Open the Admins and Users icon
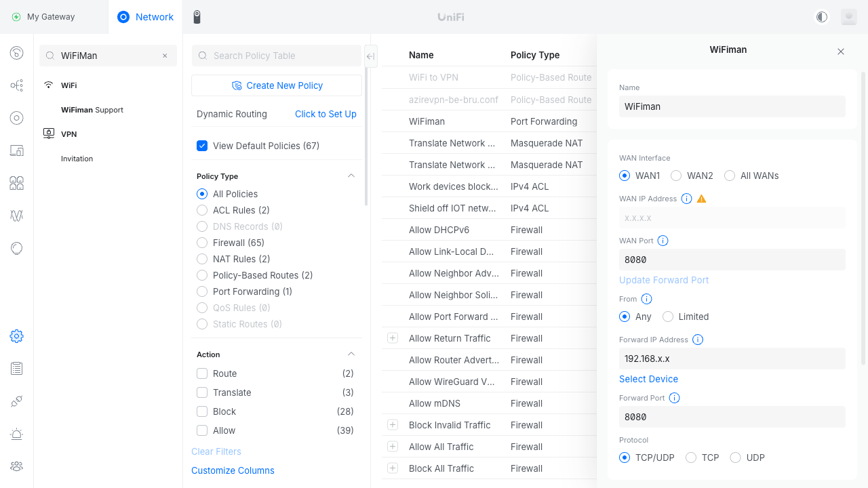 pyautogui.click(x=17, y=466)
